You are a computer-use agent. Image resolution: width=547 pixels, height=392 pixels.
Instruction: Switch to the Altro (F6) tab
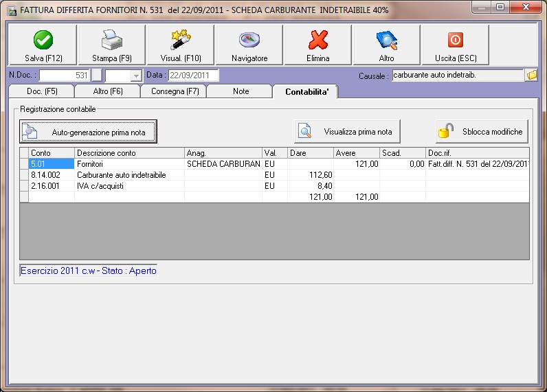[108, 91]
